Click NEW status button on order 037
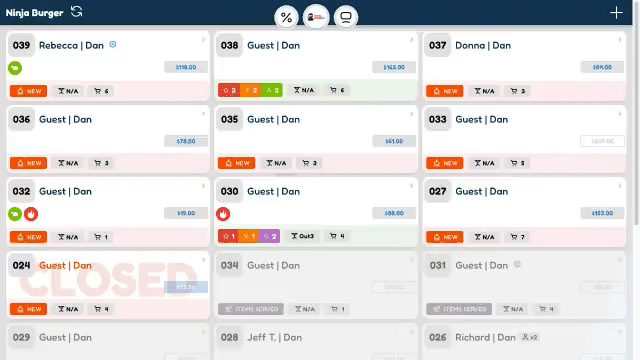This screenshot has height=360, width=640. pyautogui.click(x=445, y=91)
